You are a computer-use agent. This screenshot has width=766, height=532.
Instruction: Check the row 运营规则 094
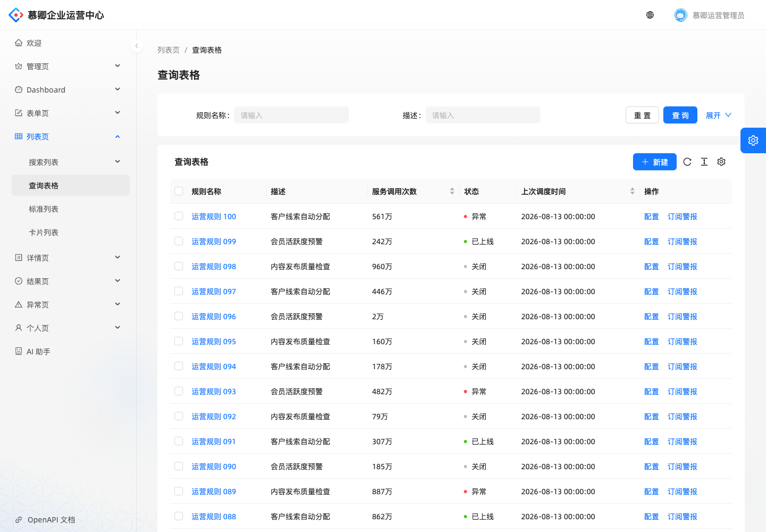point(179,366)
